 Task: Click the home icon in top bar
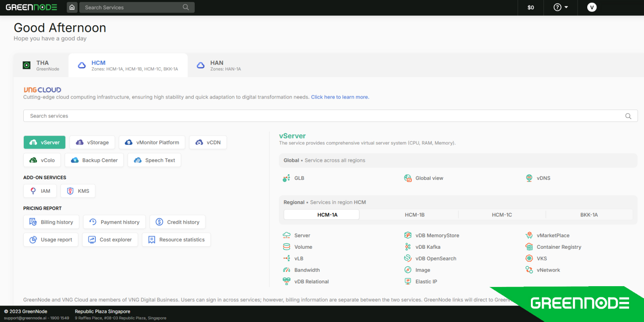pyautogui.click(x=72, y=7)
